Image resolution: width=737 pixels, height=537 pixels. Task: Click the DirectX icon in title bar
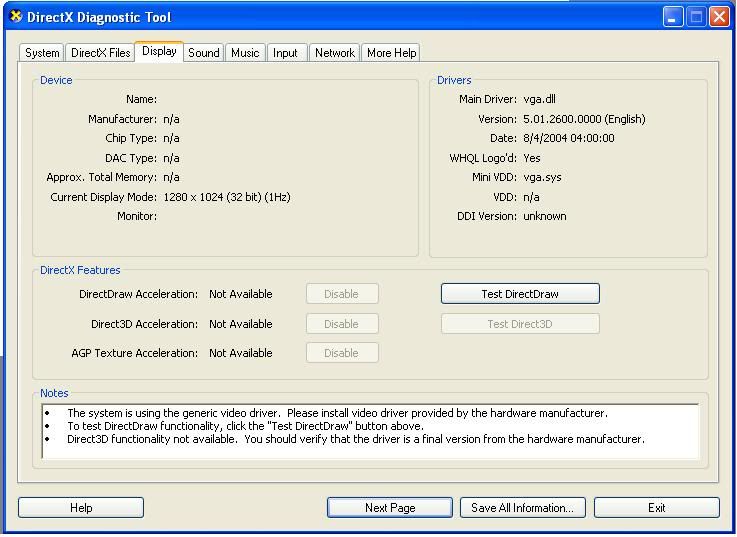tap(16, 16)
